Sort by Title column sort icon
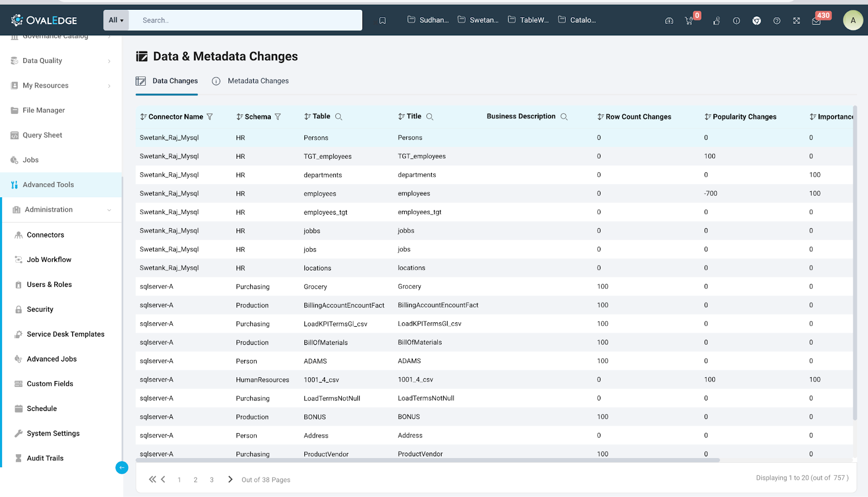The height and width of the screenshot is (497, 868). tap(401, 117)
